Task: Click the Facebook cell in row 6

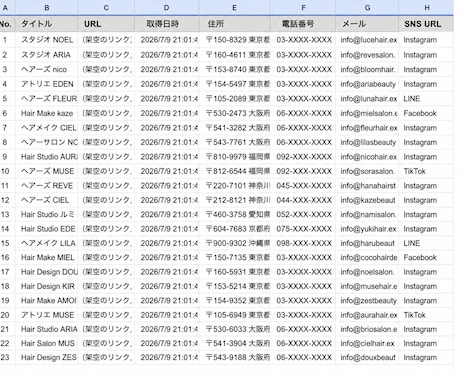Action: click(x=426, y=113)
